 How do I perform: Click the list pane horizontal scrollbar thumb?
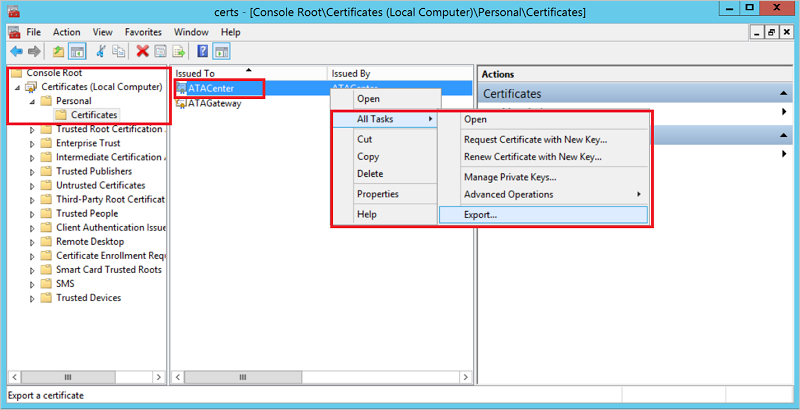[x=243, y=377]
